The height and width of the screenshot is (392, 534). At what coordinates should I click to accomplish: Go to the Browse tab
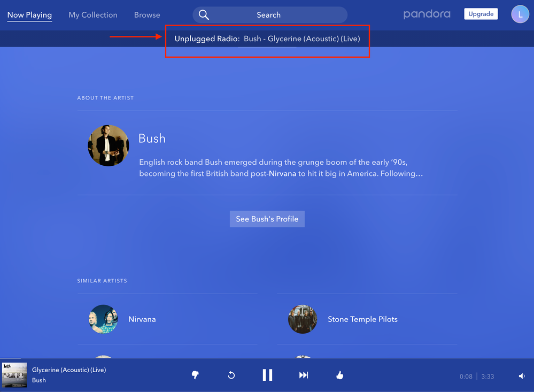click(x=147, y=15)
